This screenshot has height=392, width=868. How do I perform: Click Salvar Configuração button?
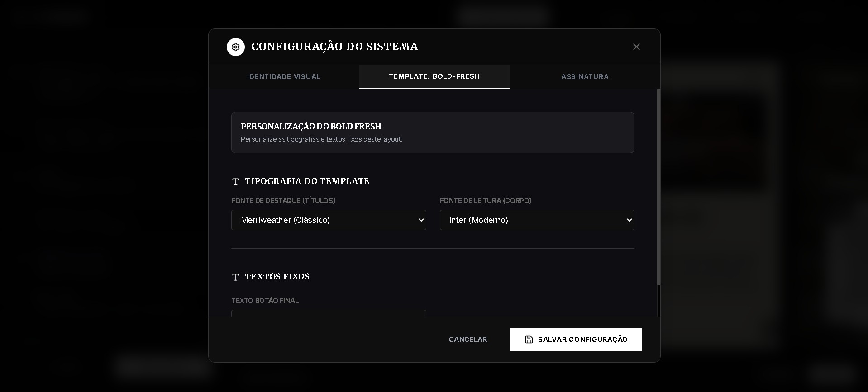point(576,340)
